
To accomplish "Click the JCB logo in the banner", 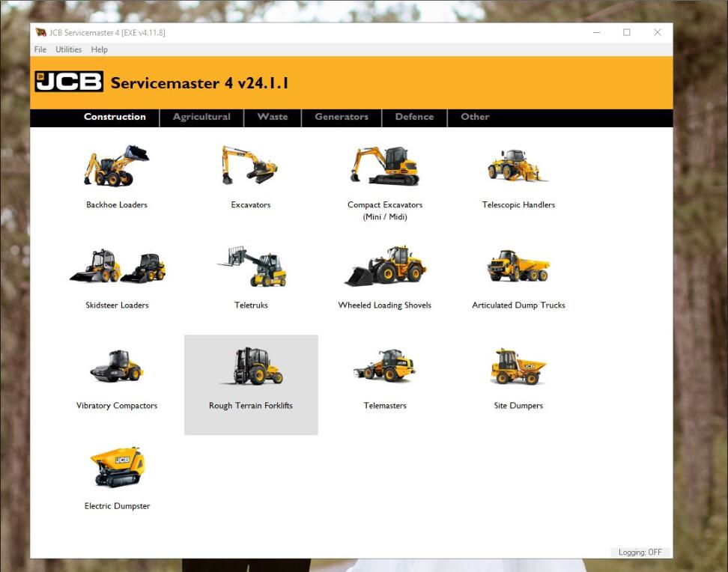I will [x=69, y=82].
